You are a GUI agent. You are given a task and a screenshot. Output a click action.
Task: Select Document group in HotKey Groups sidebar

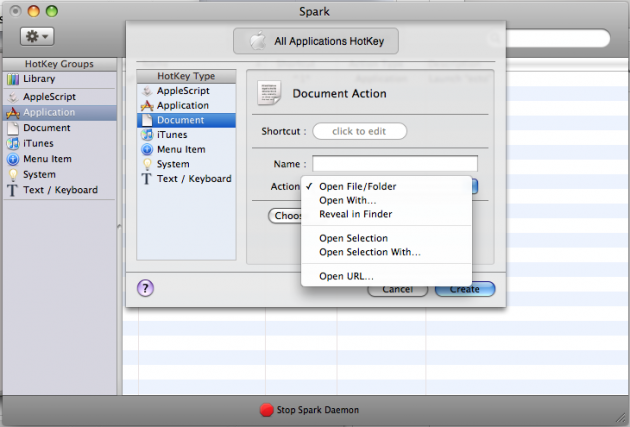point(59,128)
